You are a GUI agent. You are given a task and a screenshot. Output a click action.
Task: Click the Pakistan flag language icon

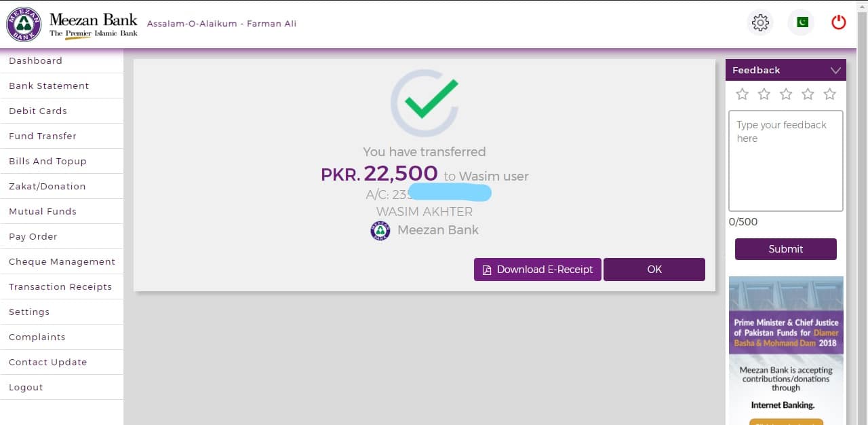801,22
